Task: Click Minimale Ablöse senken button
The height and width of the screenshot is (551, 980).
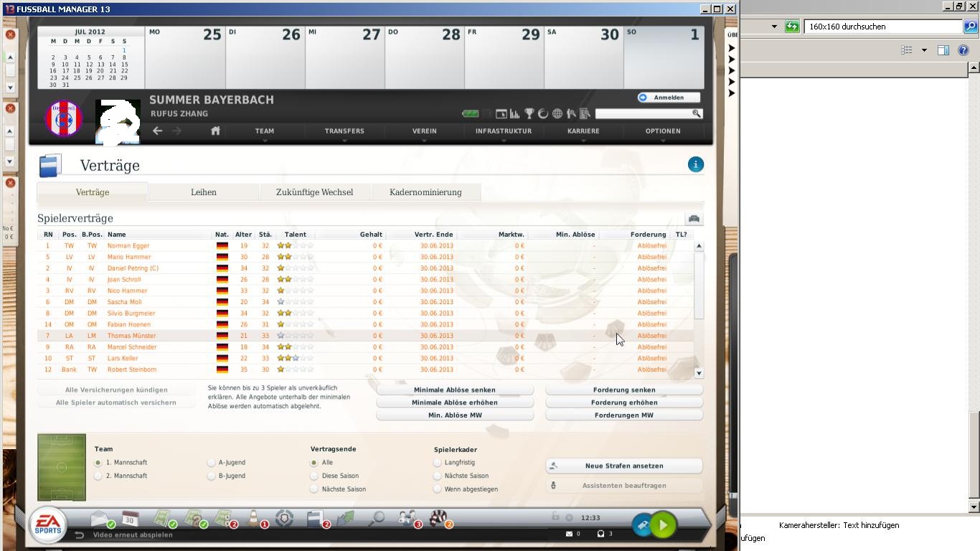Action: 455,390
